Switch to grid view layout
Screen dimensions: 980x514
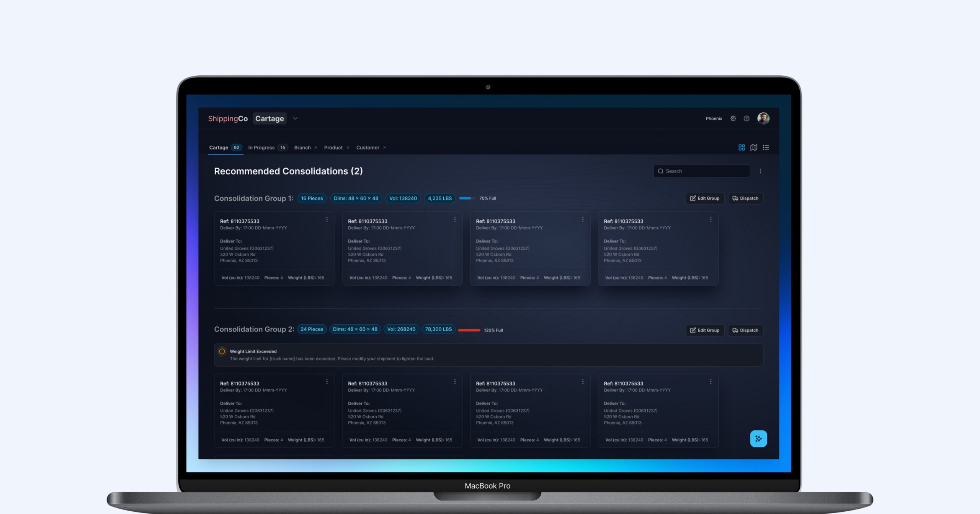click(x=741, y=148)
